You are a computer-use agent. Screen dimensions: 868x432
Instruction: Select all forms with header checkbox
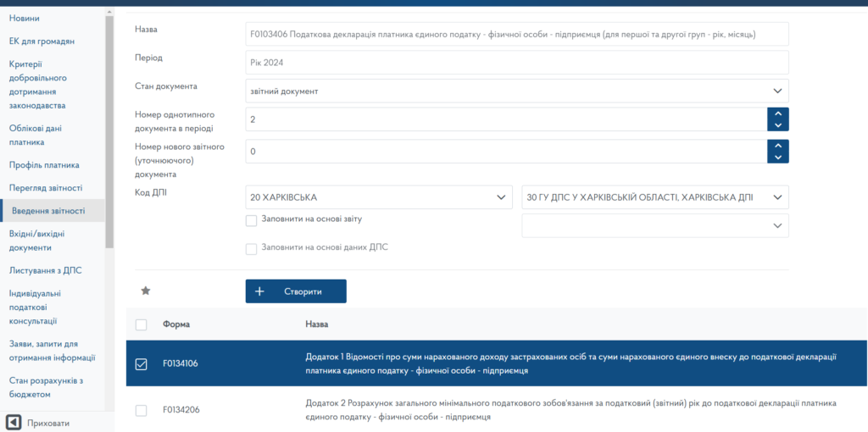coord(142,324)
